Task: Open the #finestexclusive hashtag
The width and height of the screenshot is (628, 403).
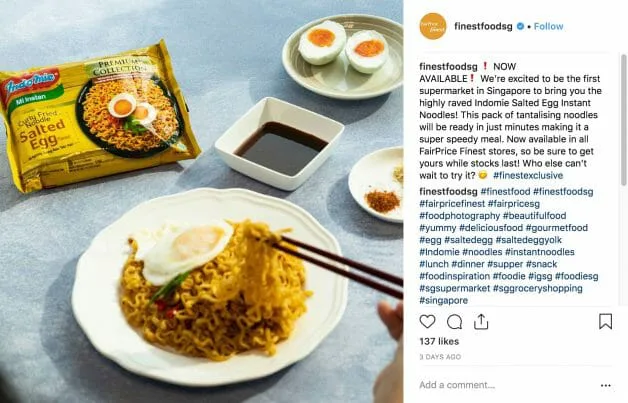Action: click(x=528, y=175)
